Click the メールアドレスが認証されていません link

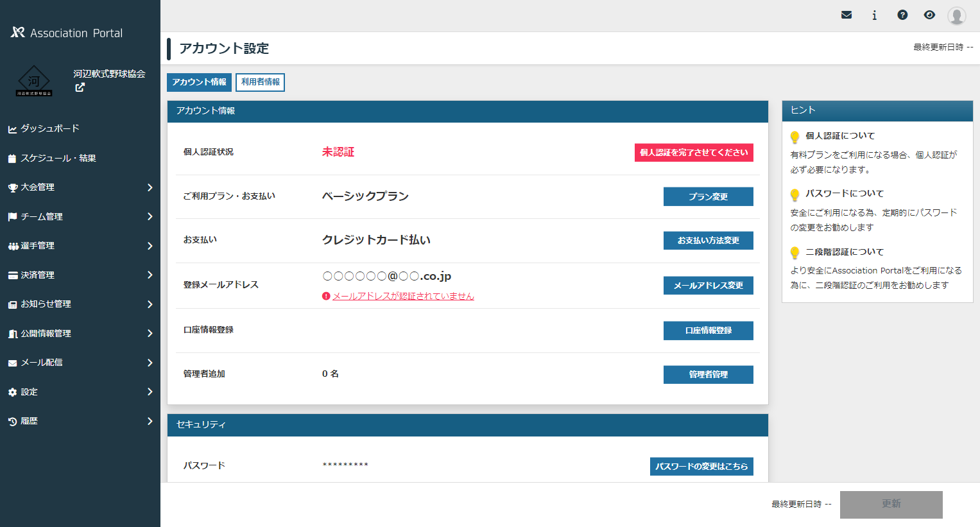pyautogui.click(x=403, y=296)
